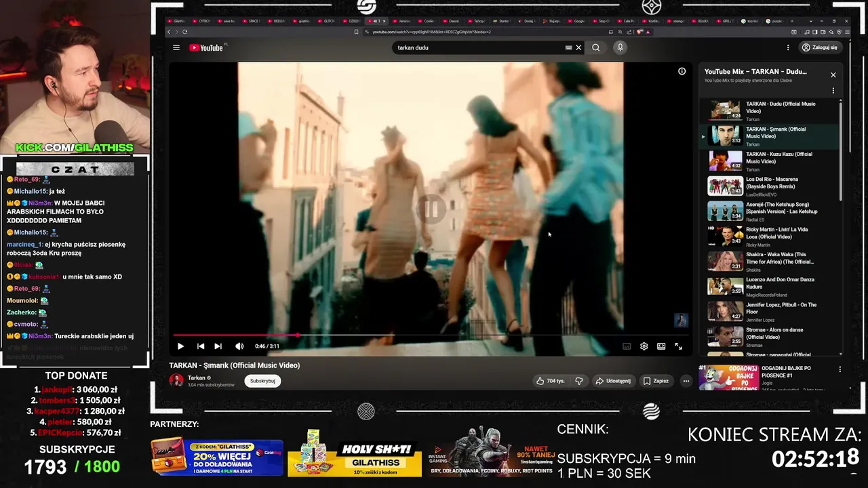Play Jennifer Lopez - On The Floor

(770, 311)
